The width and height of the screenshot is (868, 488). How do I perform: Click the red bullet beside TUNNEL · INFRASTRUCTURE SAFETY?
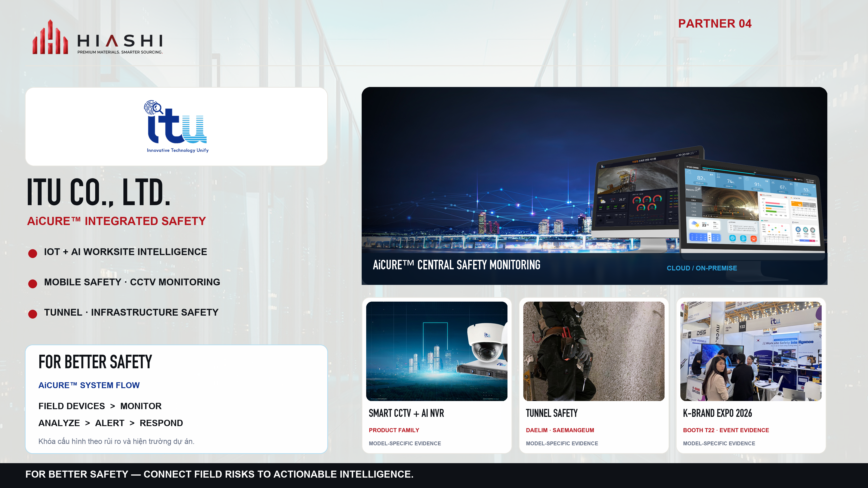[33, 314]
